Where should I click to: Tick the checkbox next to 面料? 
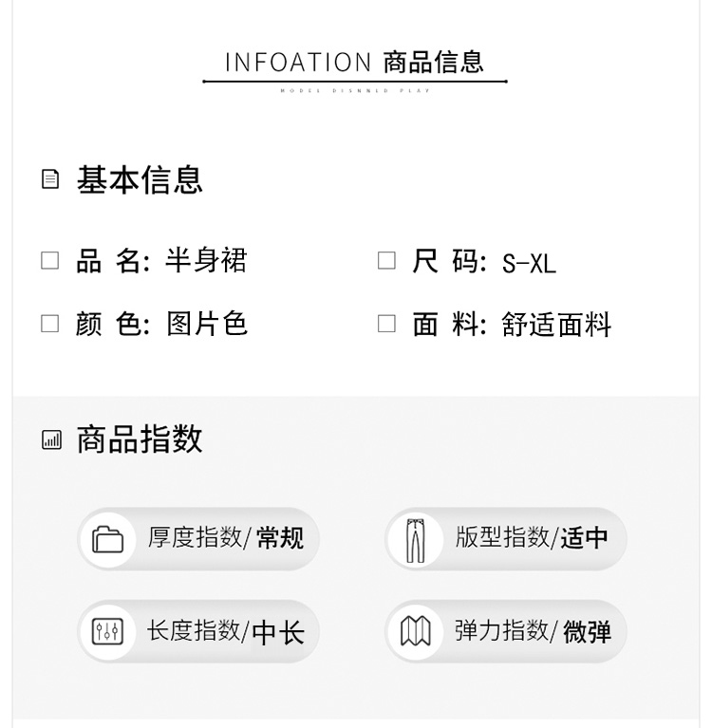click(x=386, y=324)
